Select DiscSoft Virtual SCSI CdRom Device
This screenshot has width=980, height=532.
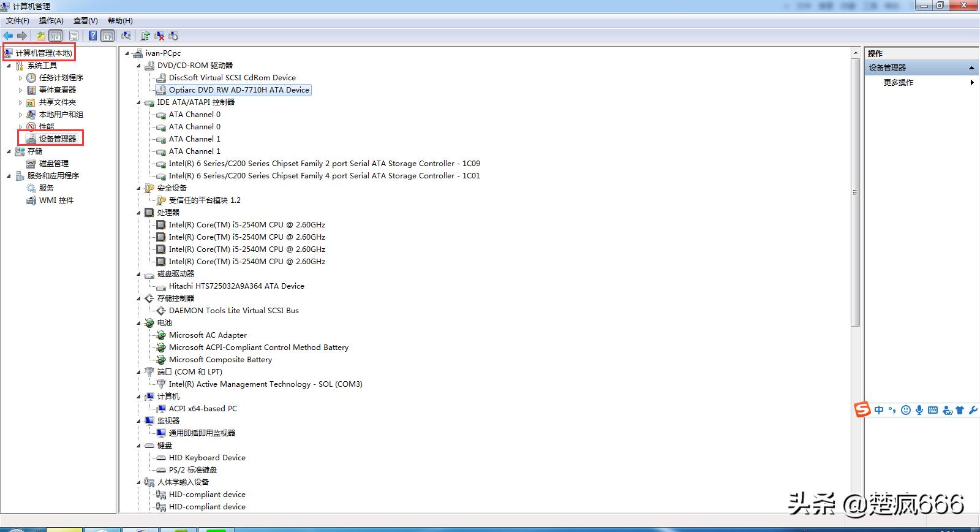232,78
